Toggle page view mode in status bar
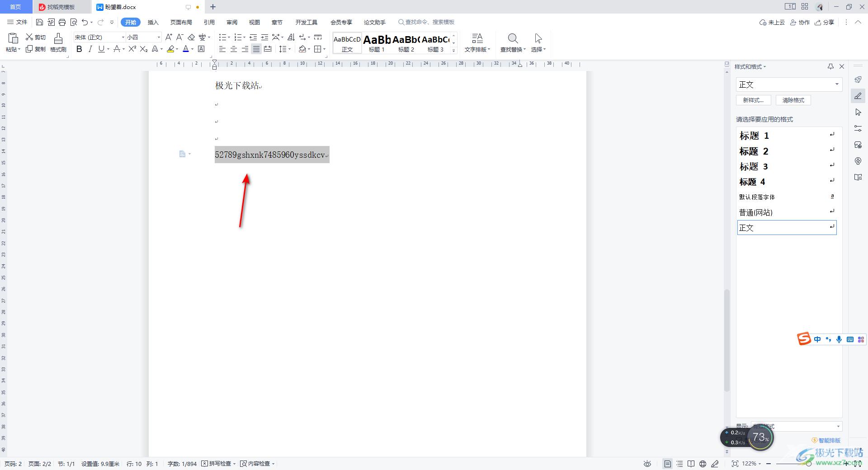The image size is (868, 470). (x=668, y=464)
